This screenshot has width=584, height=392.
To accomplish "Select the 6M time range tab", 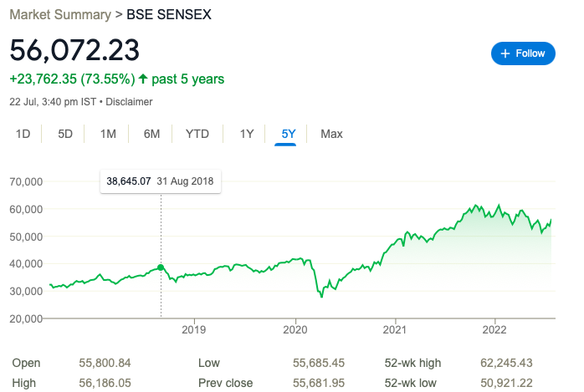I will coord(152,134).
